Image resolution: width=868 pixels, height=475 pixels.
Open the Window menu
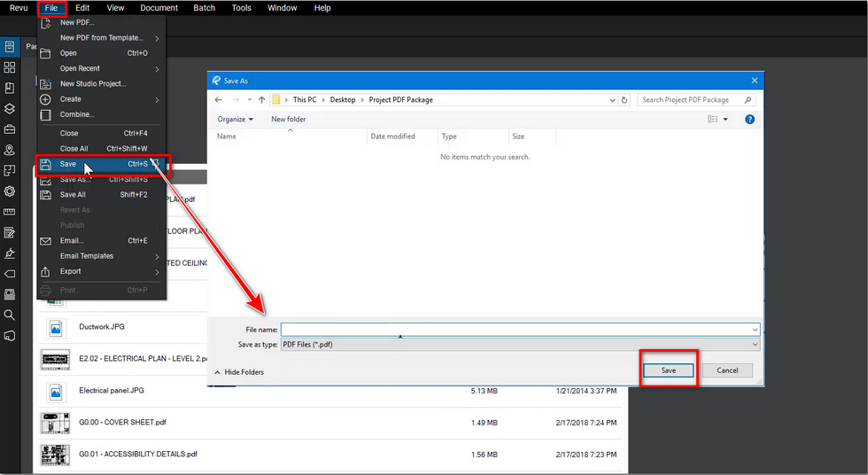pos(283,8)
